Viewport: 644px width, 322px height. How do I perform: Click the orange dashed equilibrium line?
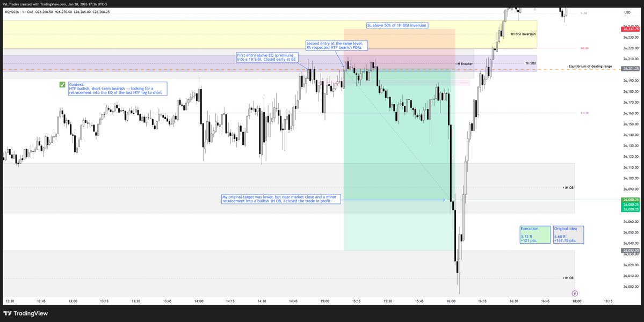312,69
